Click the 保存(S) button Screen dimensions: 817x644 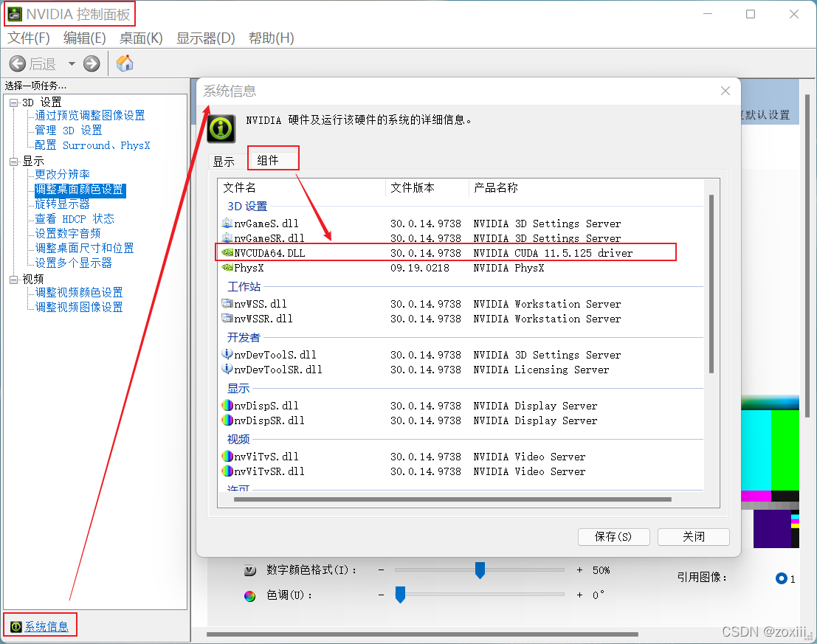[614, 537]
